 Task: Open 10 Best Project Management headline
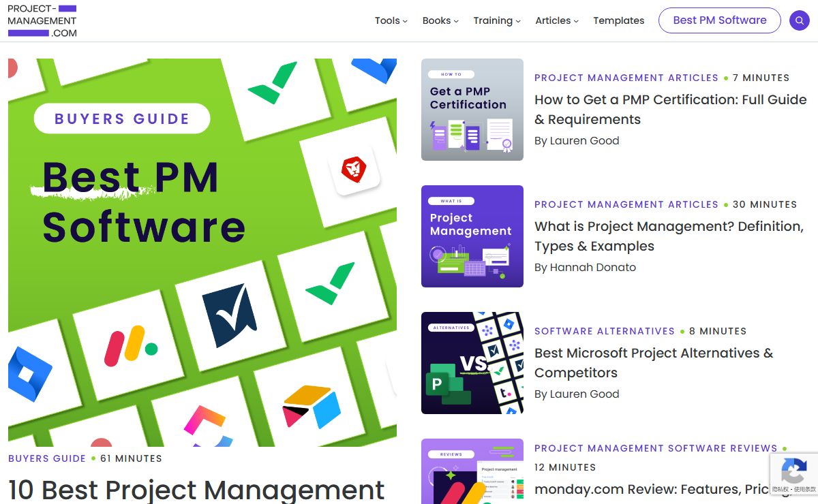(196, 490)
